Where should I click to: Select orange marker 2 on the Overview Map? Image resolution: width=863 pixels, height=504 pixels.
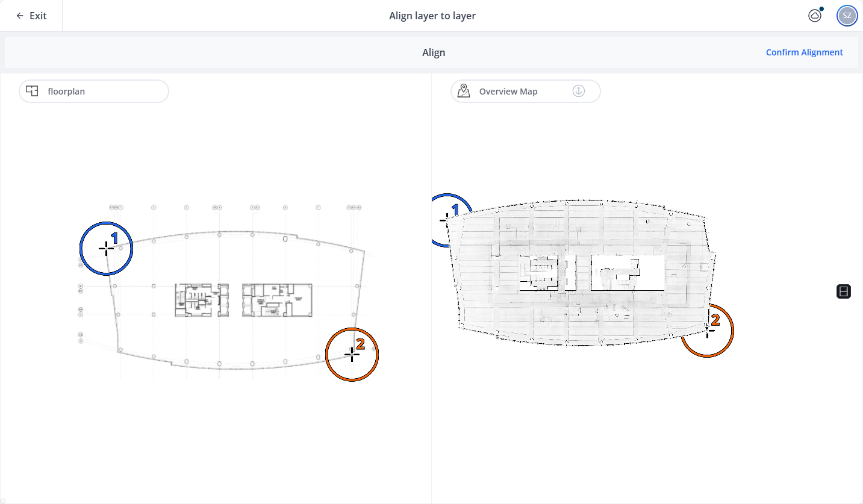pyautogui.click(x=709, y=330)
